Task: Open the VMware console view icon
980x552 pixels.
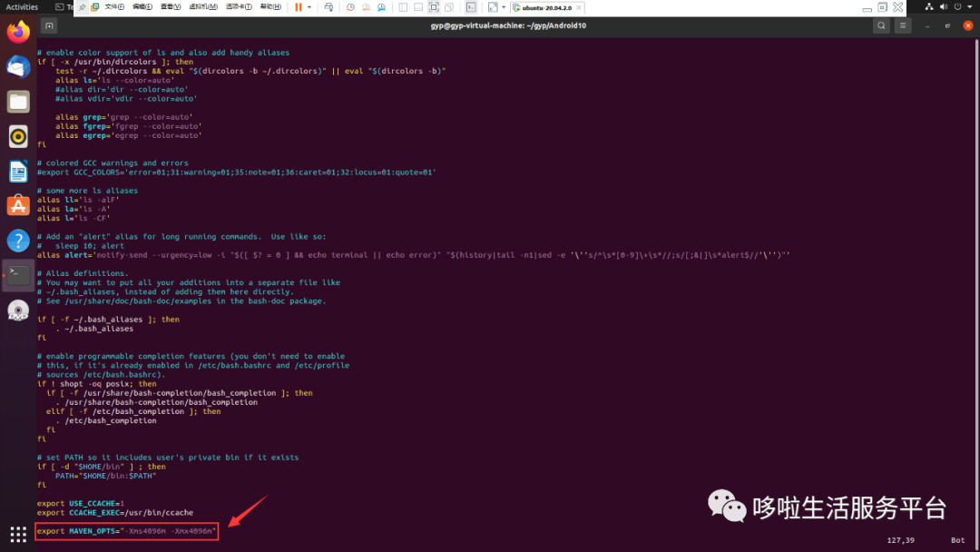Action: pyautogui.click(x=471, y=7)
